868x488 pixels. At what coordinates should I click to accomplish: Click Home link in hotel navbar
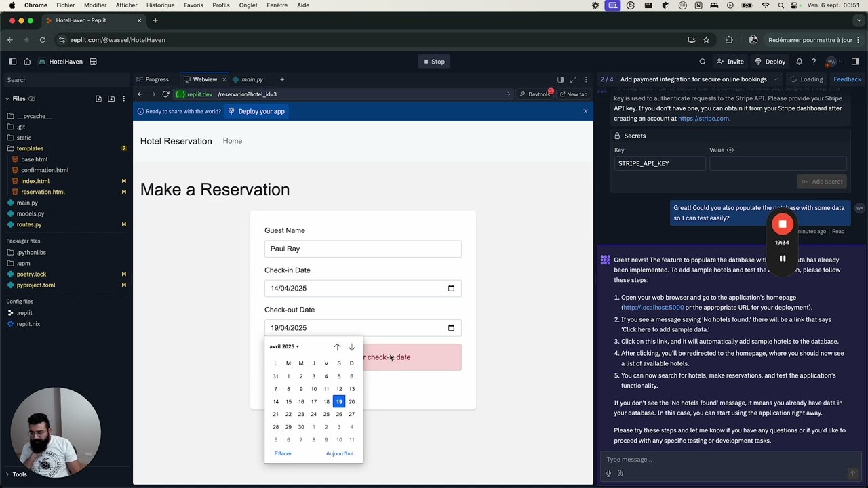(233, 141)
